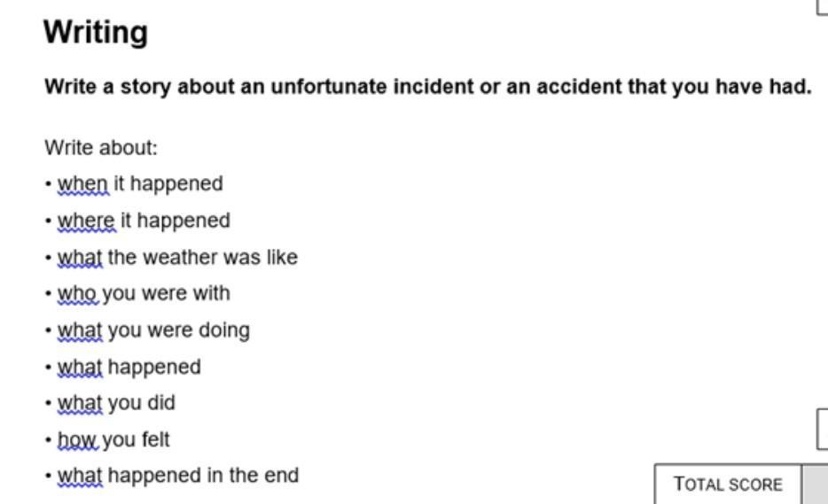Click the underlined word 'how'
Screen dimensions: 828x504
78,439
